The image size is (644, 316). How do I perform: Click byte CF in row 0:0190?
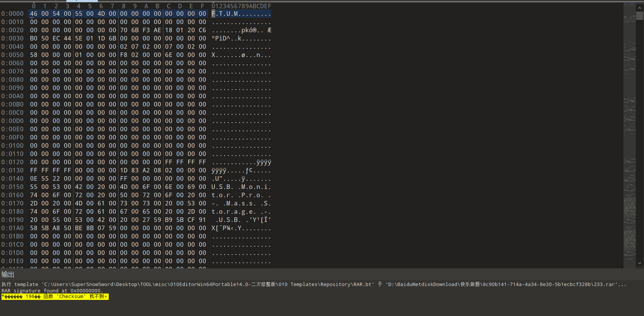pyautogui.click(x=191, y=220)
